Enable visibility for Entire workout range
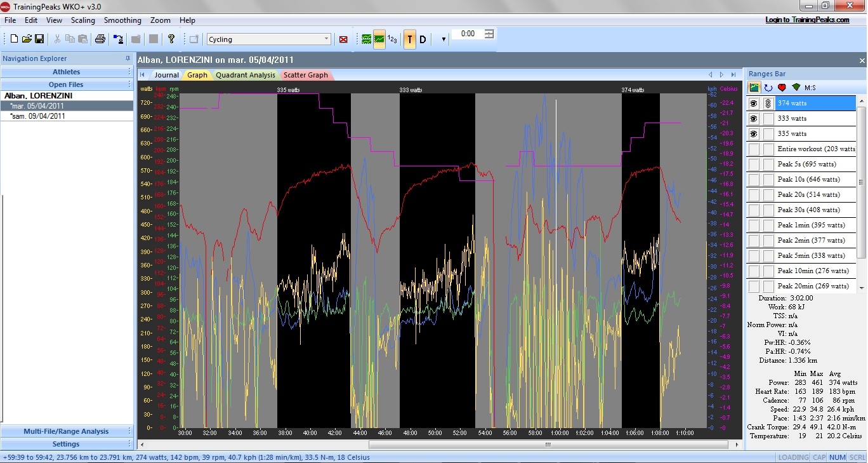868x463 pixels. 754,149
